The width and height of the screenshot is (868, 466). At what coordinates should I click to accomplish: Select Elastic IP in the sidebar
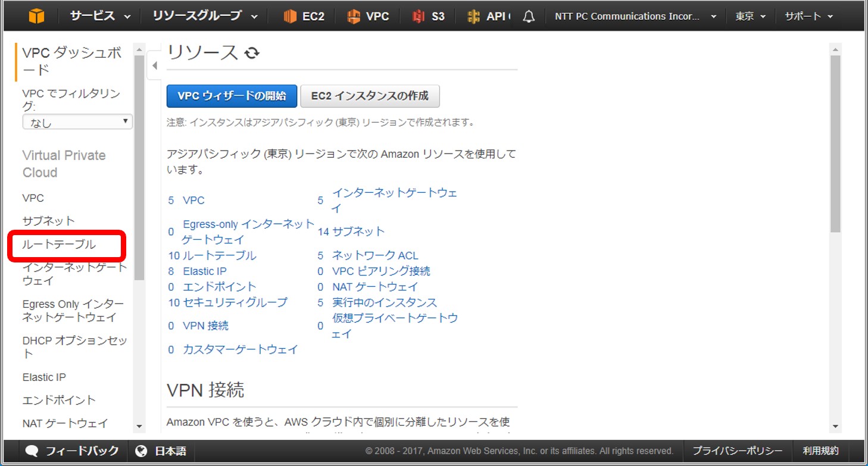[44, 377]
